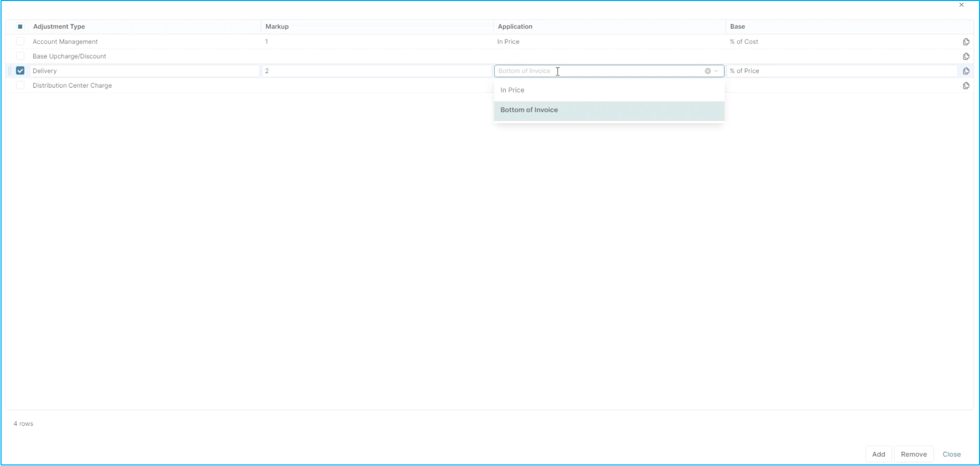Sort by Base column header
The width and height of the screenshot is (980, 466).
(738, 27)
